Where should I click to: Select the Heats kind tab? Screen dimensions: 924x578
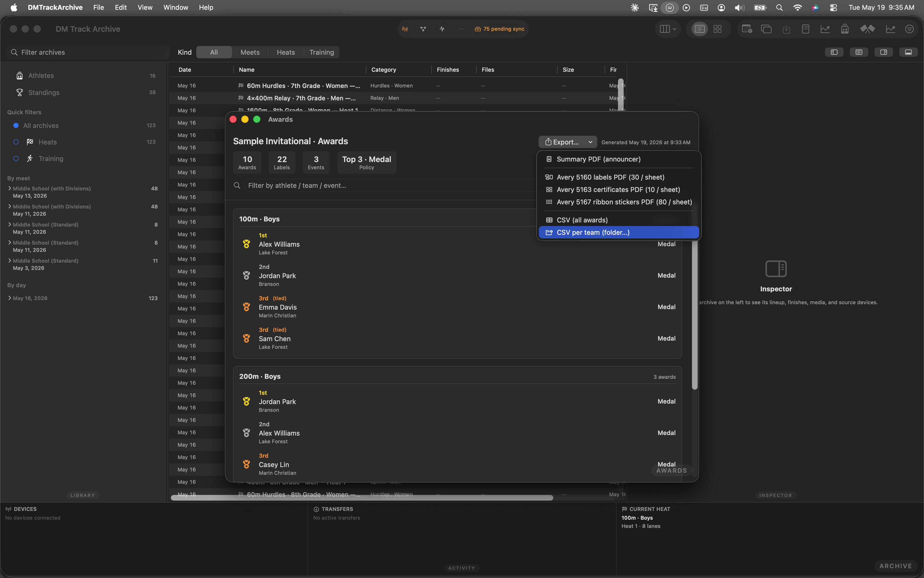[286, 52]
